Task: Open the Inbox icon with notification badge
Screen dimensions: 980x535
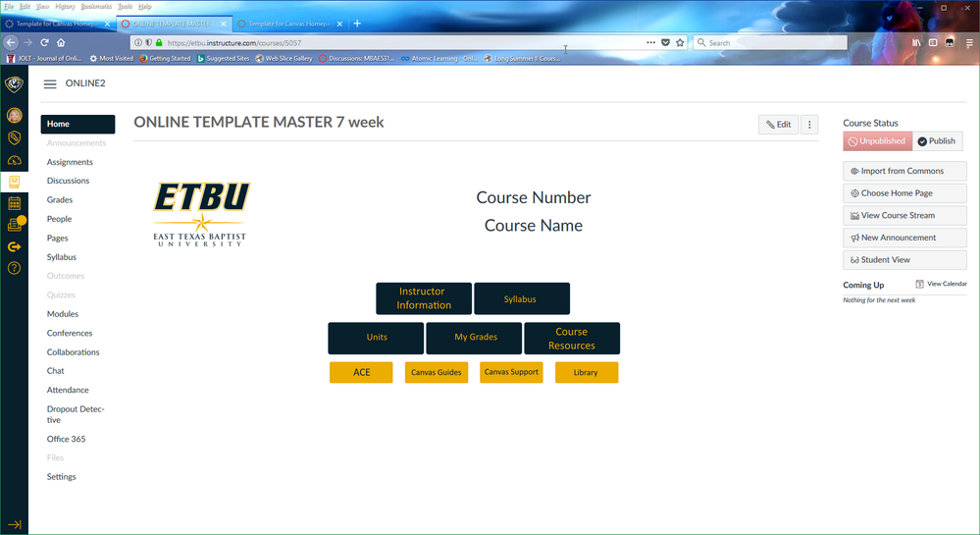Action: click(16, 224)
